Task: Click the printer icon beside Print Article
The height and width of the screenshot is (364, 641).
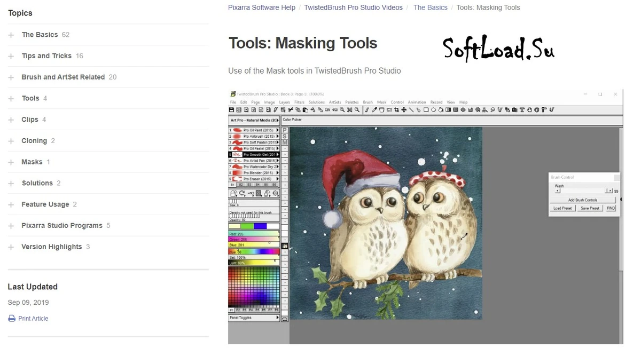Action: tap(12, 319)
